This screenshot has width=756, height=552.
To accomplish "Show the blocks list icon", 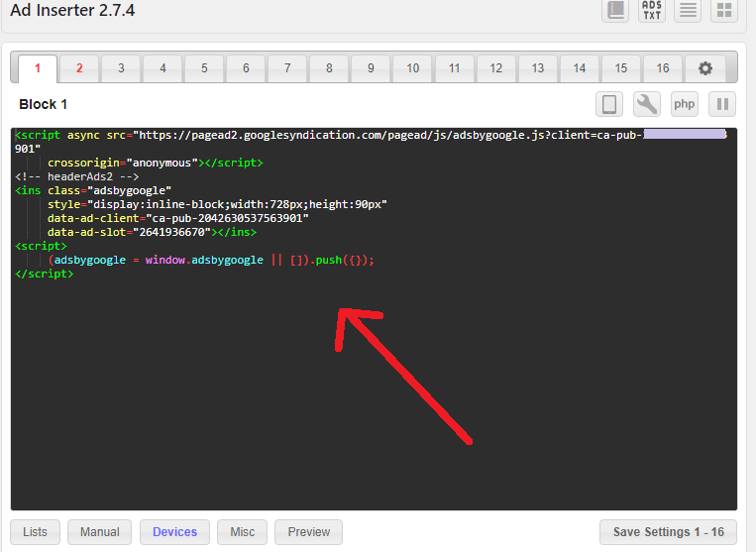I will coord(688,10).
